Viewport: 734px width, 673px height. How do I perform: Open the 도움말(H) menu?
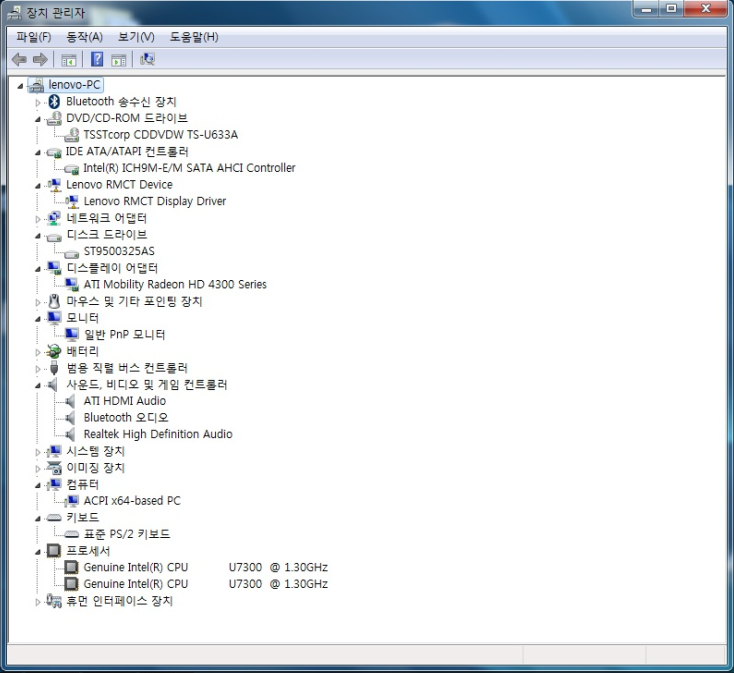click(x=194, y=37)
